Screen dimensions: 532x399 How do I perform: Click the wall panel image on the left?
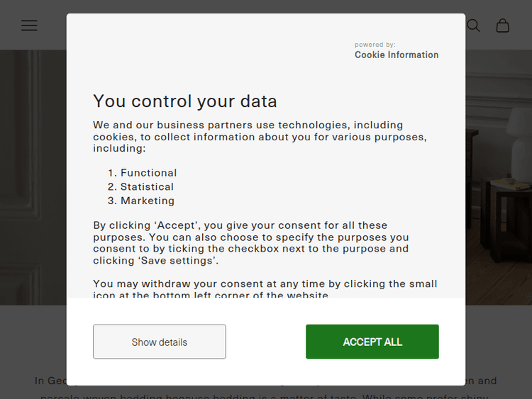(x=32, y=177)
